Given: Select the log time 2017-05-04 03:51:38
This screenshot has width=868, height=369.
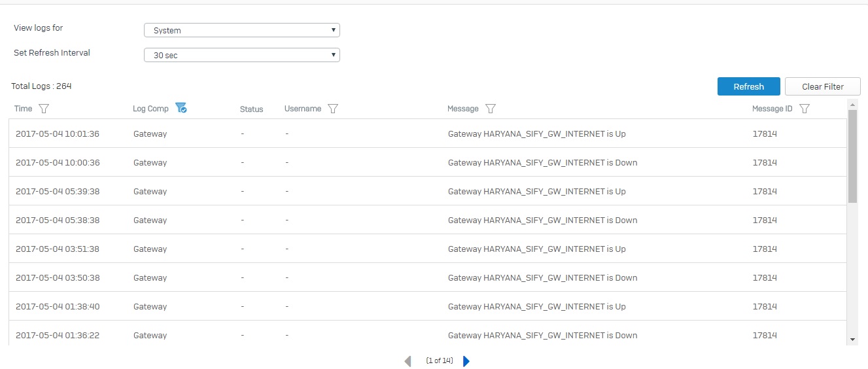Looking at the screenshot, I should click(x=58, y=249).
